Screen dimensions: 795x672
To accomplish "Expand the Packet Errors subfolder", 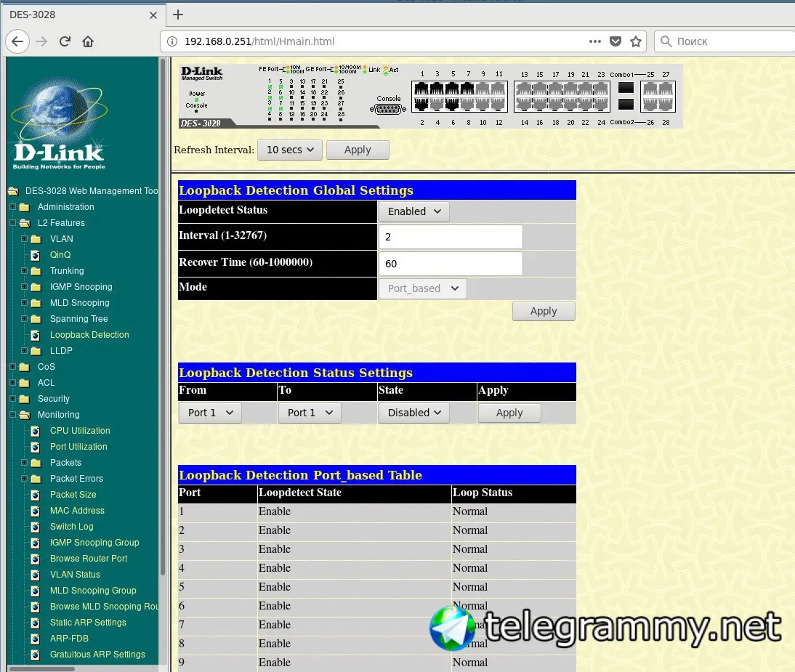I will (24, 479).
